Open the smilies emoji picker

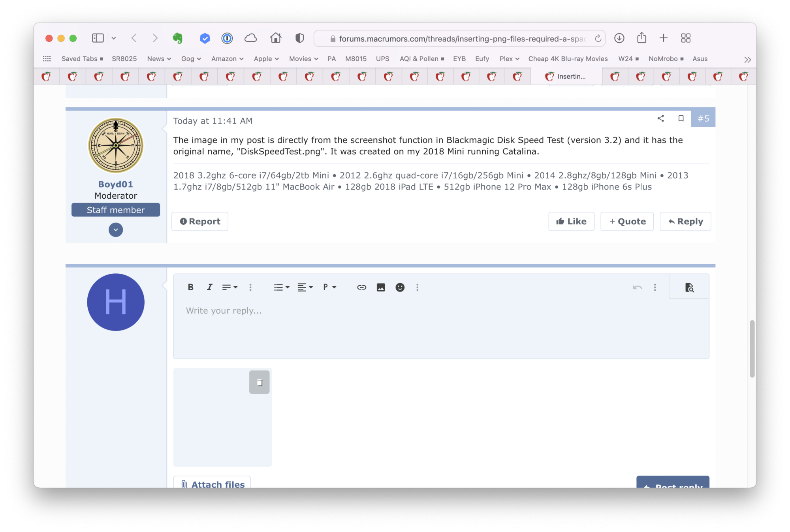[400, 287]
